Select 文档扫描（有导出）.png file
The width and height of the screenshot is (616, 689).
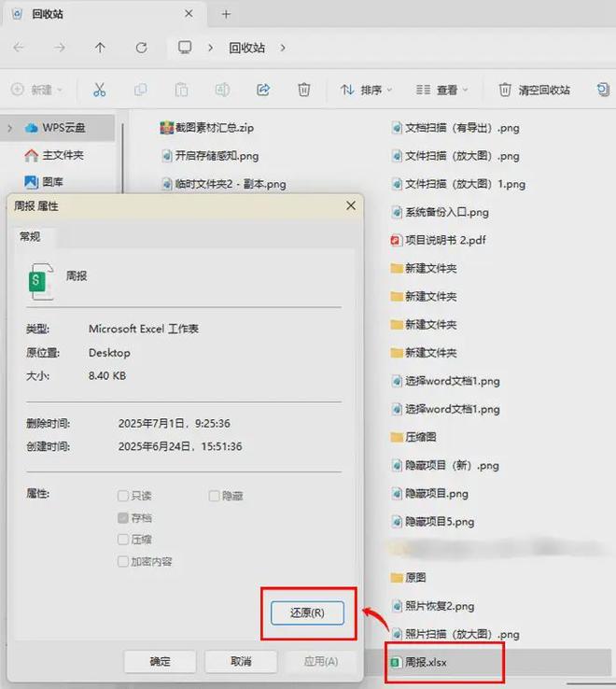point(455,128)
